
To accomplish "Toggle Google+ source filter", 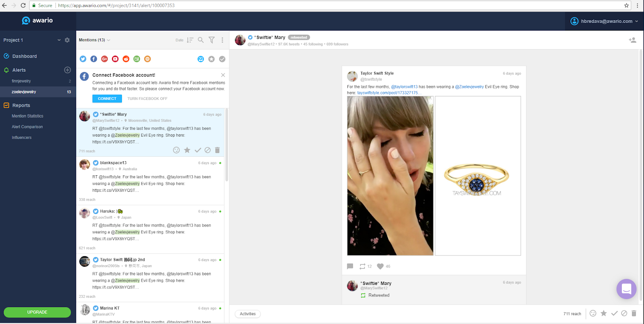I will click(105, 59).
